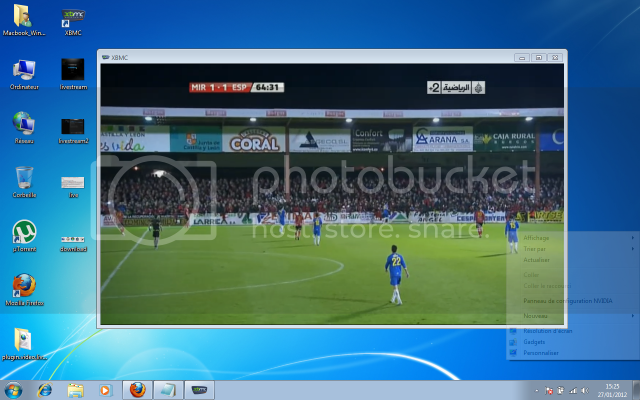Choose Actualiser in the context menu
Image resolution: width=640 pixels, height=400 pixels.
point(571,260)
